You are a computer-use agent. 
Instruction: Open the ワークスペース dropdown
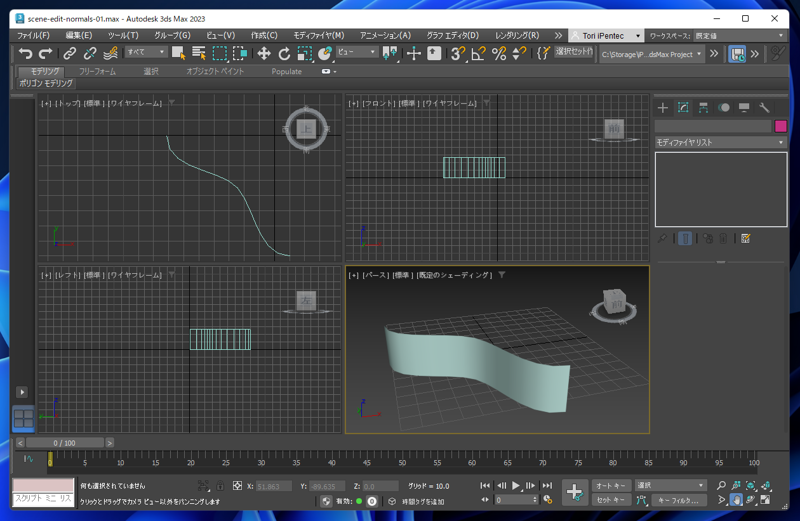coord(740,36)
